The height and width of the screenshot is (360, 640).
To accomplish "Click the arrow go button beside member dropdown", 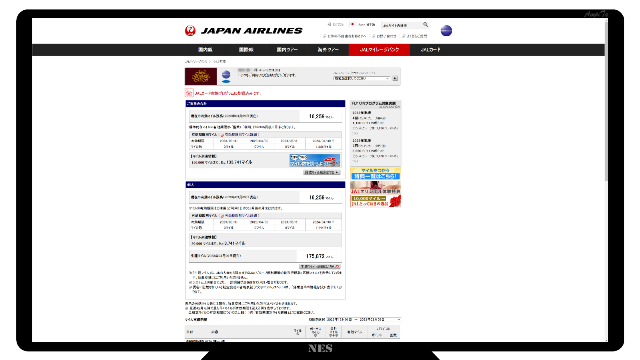I will (x=395, y=78).
